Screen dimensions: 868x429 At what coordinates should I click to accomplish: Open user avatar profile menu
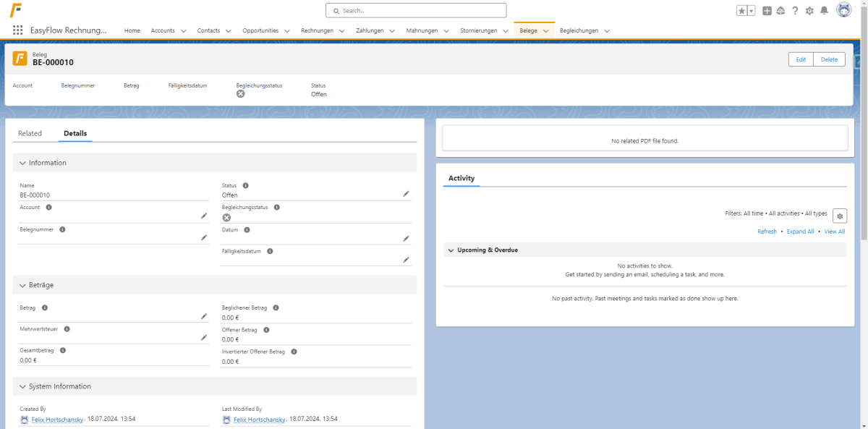[x=844, y=10]
